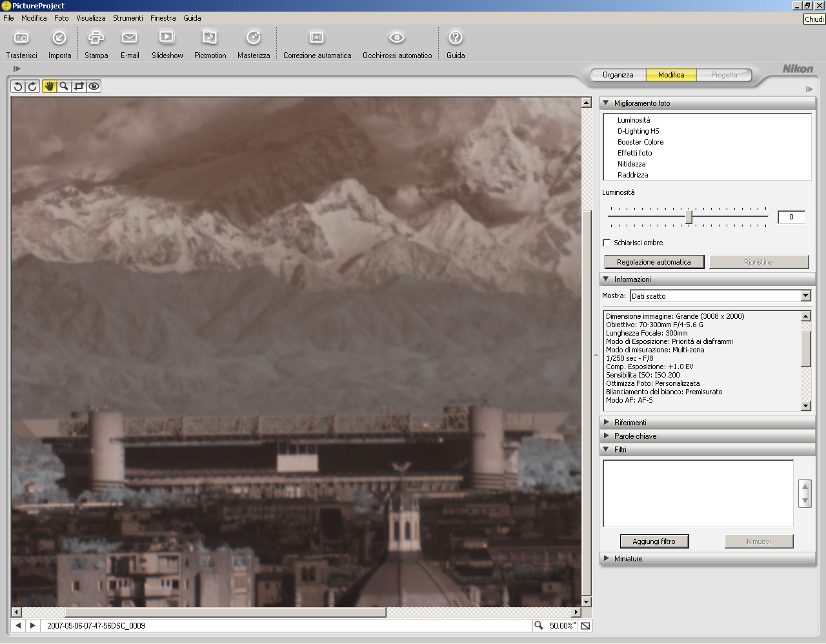Screen dimensions: 826x644
Task: Open the Importa tool
Action: pos(59,38)
